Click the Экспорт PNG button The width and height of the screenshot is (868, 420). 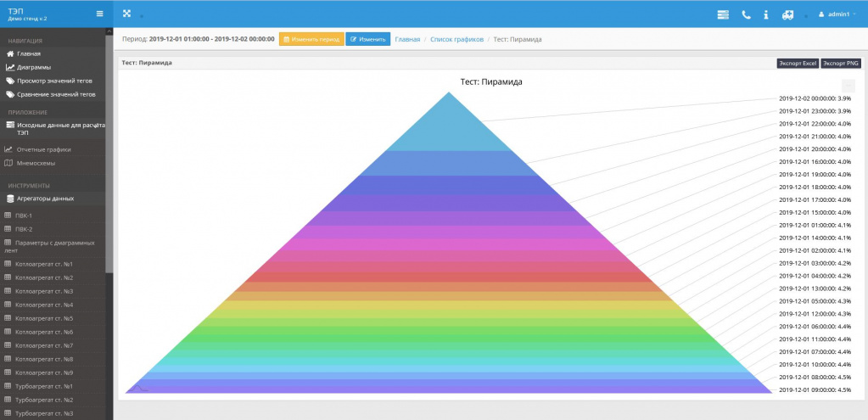tap(841, 63)
